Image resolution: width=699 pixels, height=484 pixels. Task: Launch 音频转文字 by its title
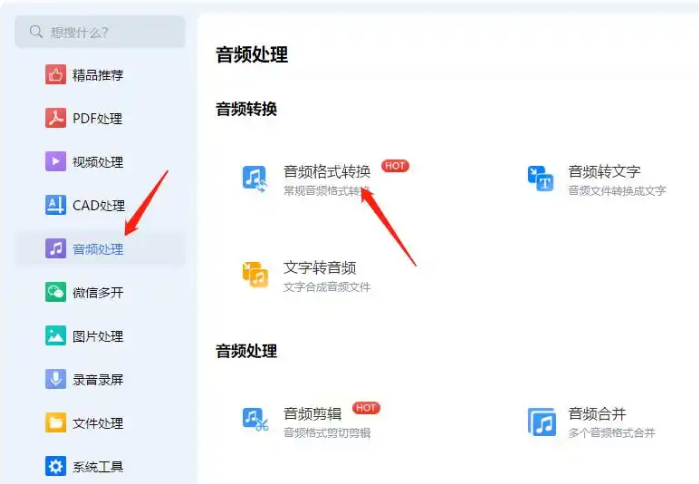click(604, 171)
